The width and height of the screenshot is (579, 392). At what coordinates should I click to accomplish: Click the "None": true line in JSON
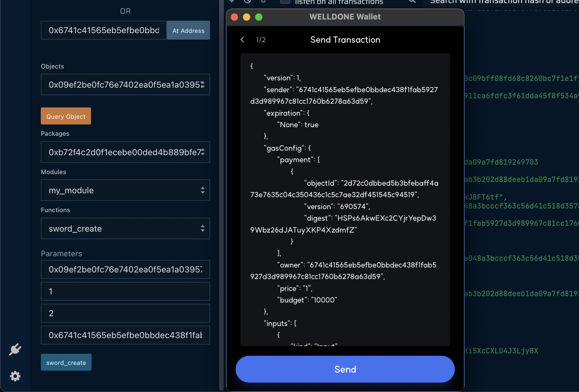point(298,125)
